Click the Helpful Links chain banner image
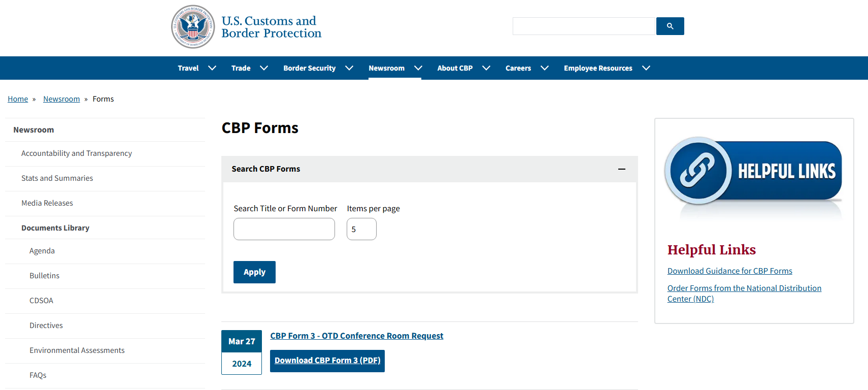The width and height of the screenshot is (868, 390). [x=753, y=172]
